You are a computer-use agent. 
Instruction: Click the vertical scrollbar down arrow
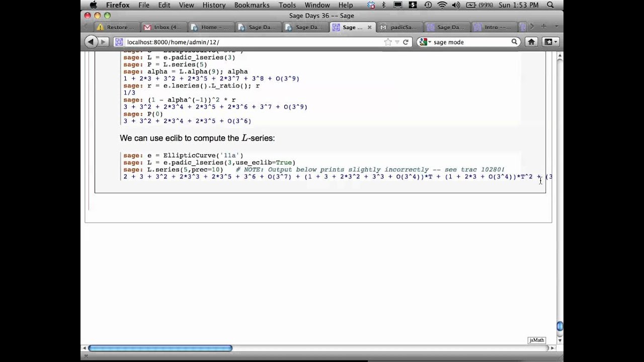[559, 340]
